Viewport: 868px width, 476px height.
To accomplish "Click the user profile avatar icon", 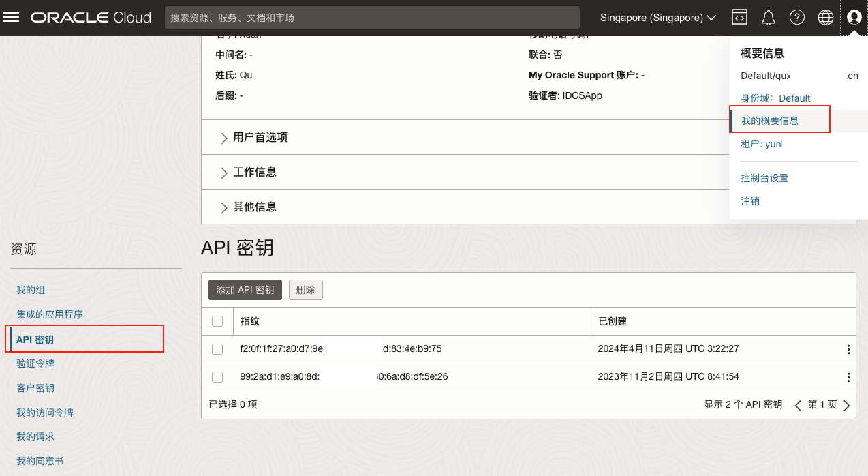I will click(854, 18).
